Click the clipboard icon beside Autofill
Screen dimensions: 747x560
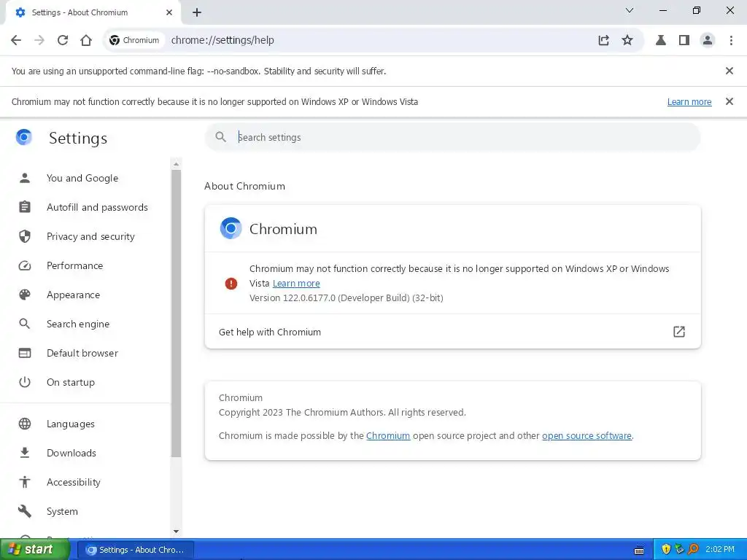click(25, 207)
